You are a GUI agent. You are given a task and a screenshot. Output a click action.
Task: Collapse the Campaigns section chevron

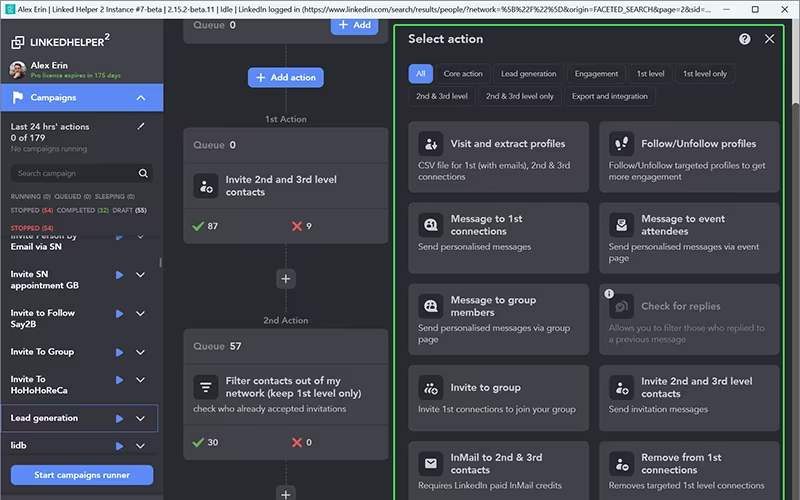141,97
